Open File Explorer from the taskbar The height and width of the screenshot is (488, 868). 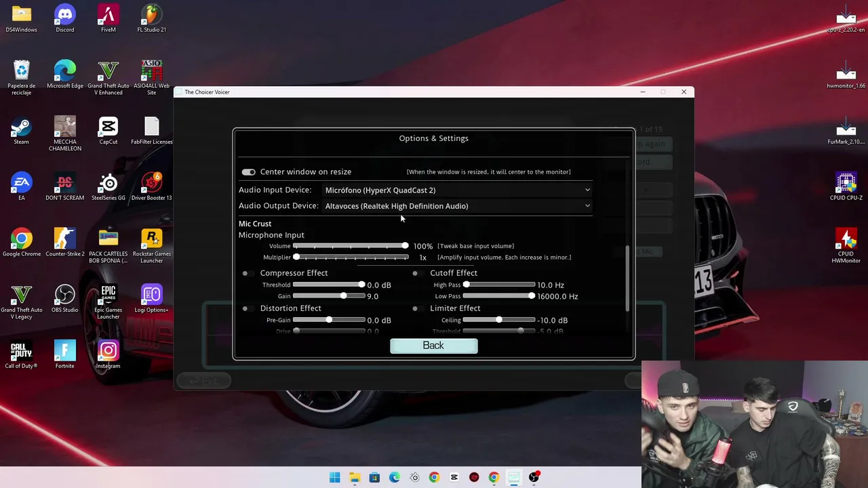355,477
